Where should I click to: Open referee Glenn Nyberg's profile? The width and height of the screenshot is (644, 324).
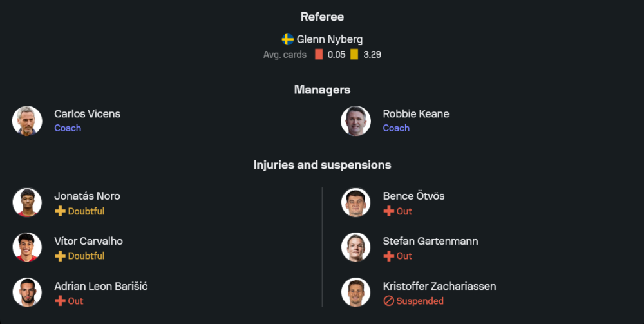click(329, 39)
